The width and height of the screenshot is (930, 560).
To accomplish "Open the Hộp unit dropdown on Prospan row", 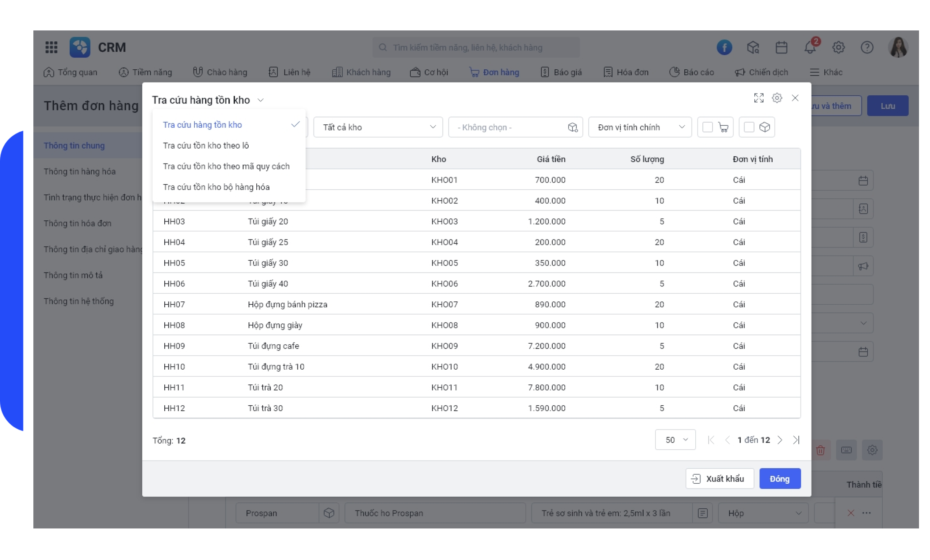I will 763,513.
